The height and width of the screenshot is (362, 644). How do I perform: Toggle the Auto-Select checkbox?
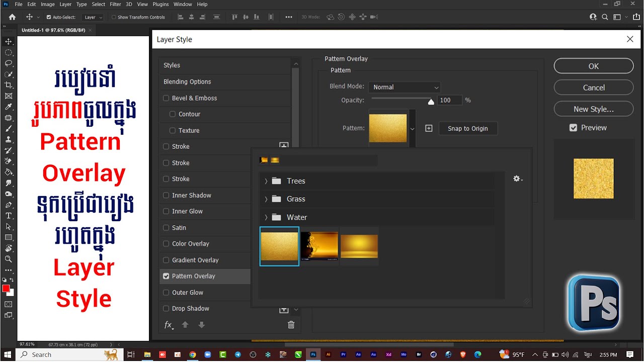(x=49, y=17)
